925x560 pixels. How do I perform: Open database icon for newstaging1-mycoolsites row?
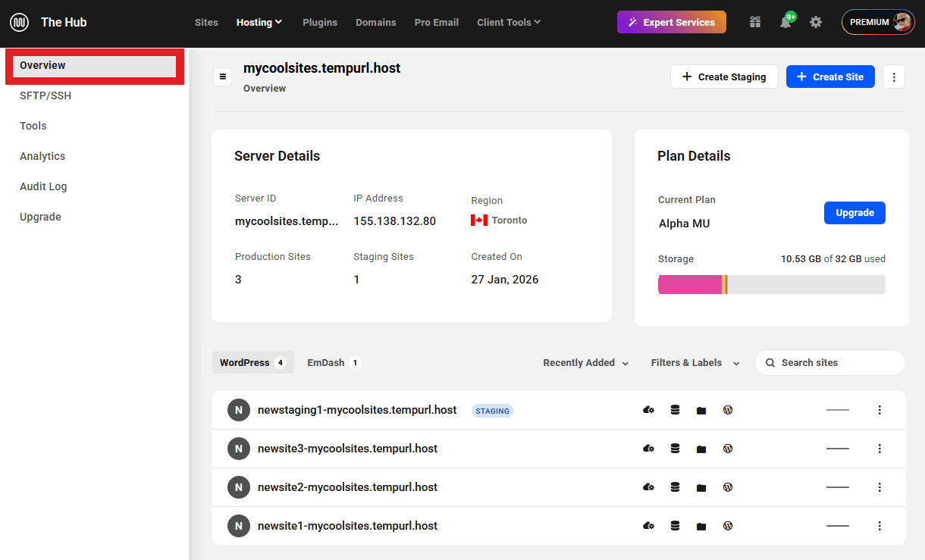[675, 410]
